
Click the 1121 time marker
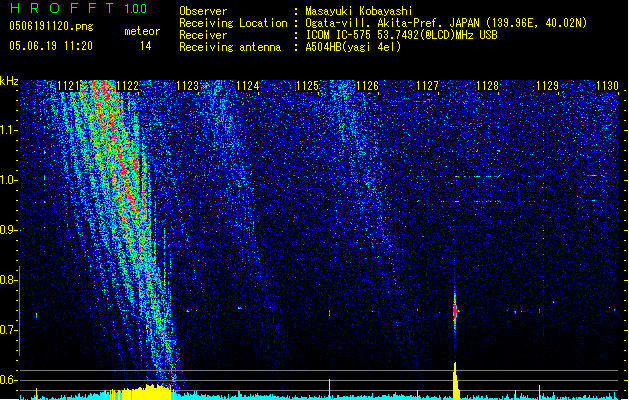click(x=69, y=86)
